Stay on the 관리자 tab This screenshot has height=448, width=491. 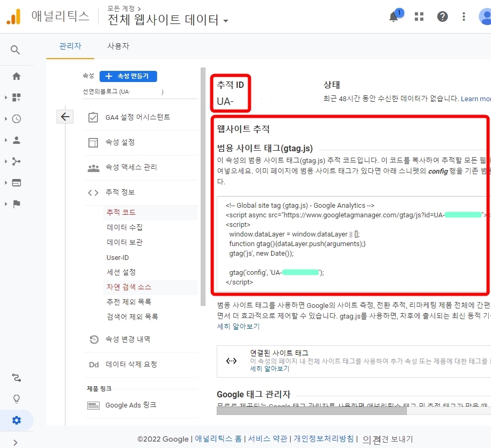click(70, 46)
